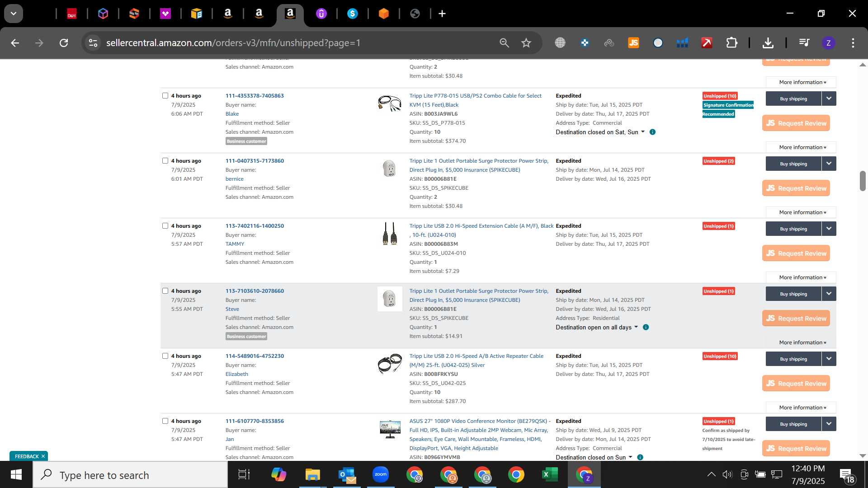Click the browser back arrow
The height and width of the screenshot is (488, 868).
15,43
